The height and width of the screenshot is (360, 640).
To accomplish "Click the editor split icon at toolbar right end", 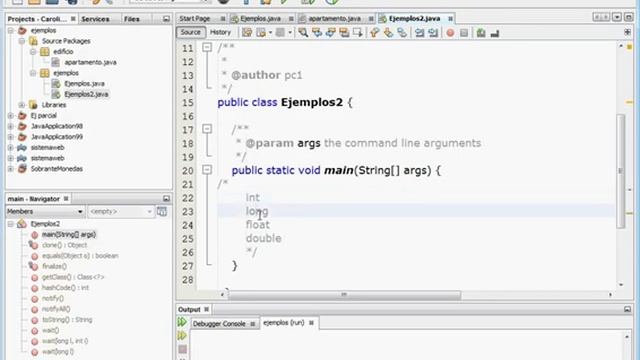I will point(627,32).
